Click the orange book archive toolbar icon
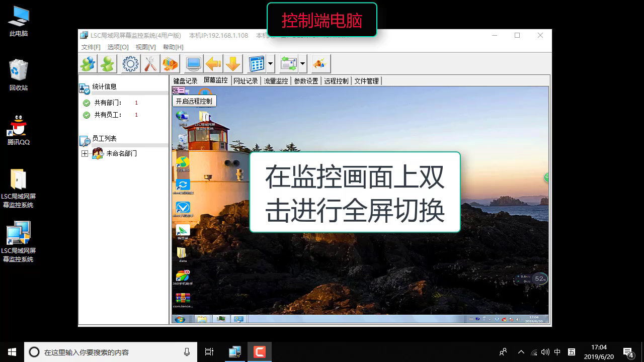 [x=170, y=63]
